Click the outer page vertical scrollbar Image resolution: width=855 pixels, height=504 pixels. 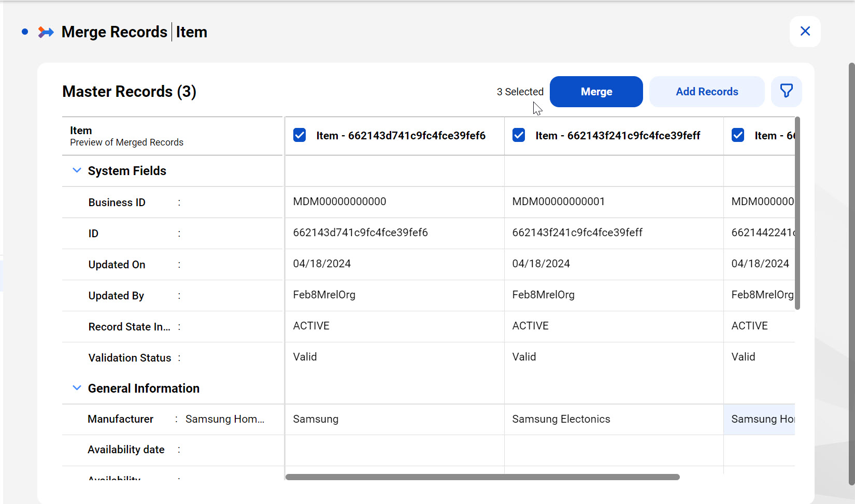coord(851,275)
